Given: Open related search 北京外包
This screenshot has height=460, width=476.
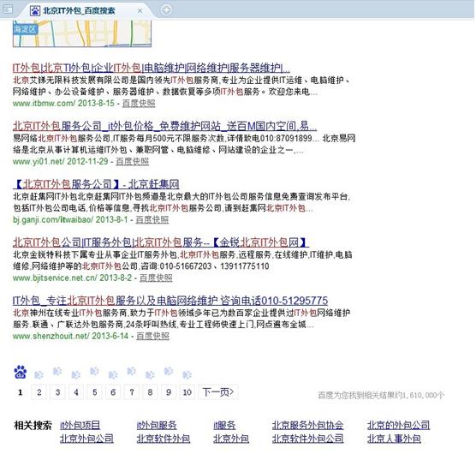Looking at the screenshot, I should tap(231, 439).
